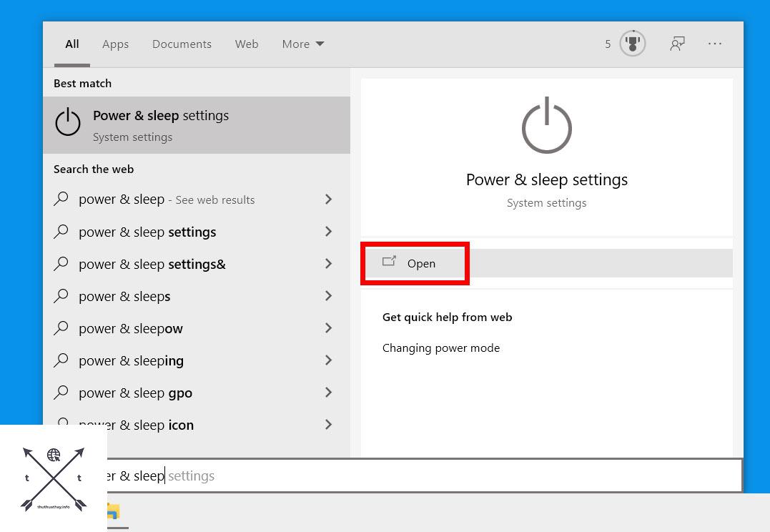The width and height of the screenshot is (770, 532).
Task: Switch to the Documents tab
Action: point(182,44)
